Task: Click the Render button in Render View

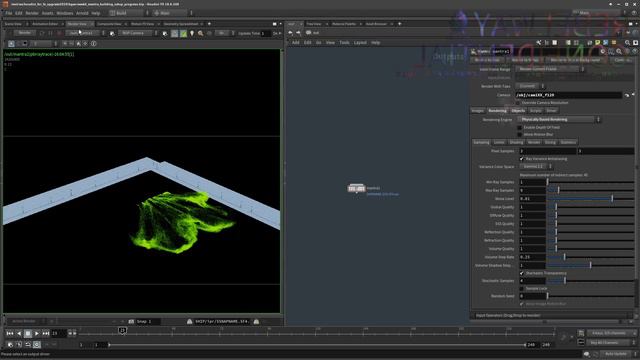Action: (x=24, y=33)
